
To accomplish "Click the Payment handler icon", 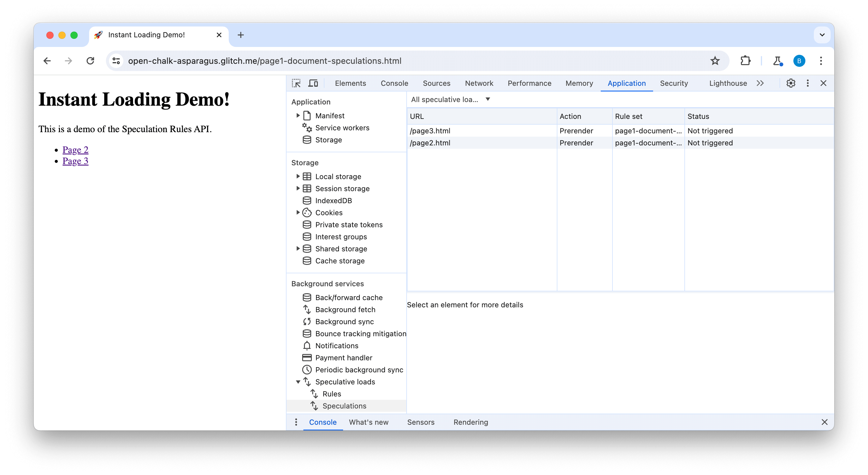I will click(307, 357).
